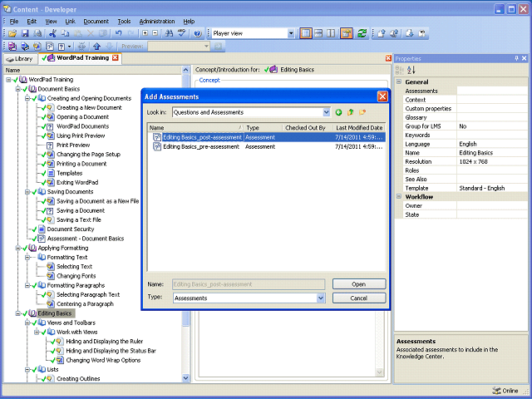Select the Changing Fonts topic
This screenshot has height=399, width=532.
pyautogui.click(x=76, y=276)
